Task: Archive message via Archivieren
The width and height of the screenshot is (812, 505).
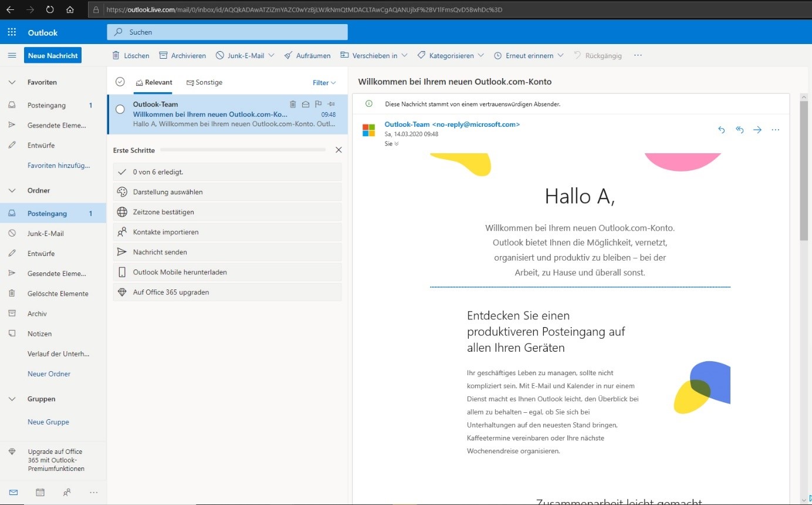Action: [182, 56]
